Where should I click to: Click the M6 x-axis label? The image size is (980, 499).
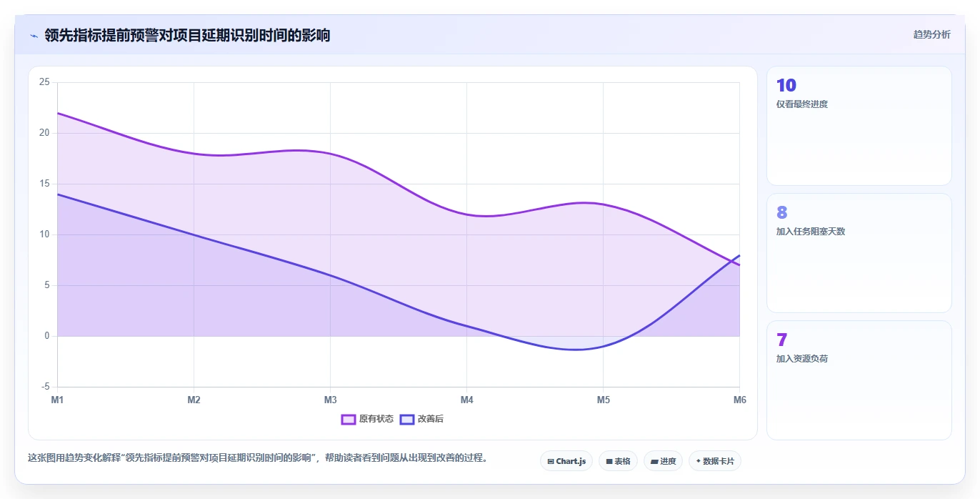pos(739,400)
